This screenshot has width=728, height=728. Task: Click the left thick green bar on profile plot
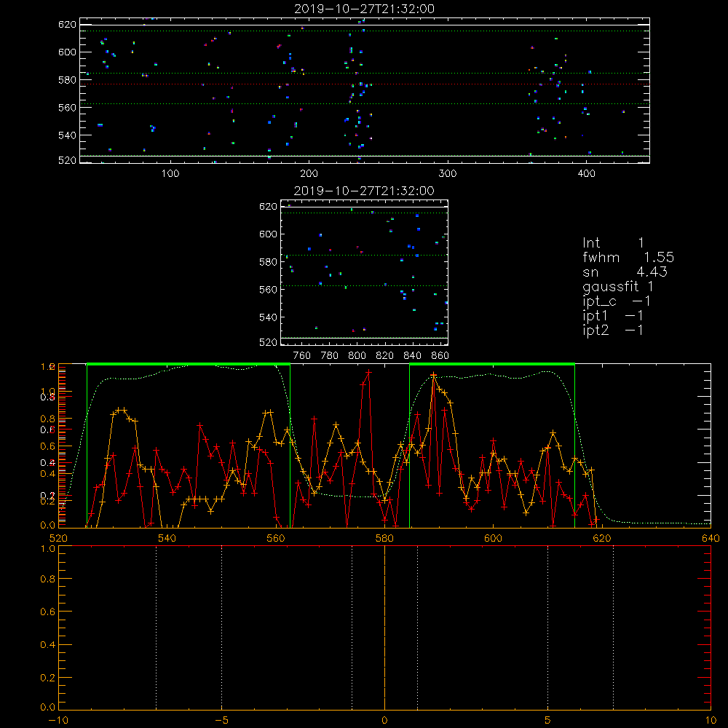click(x=189, y=364)
